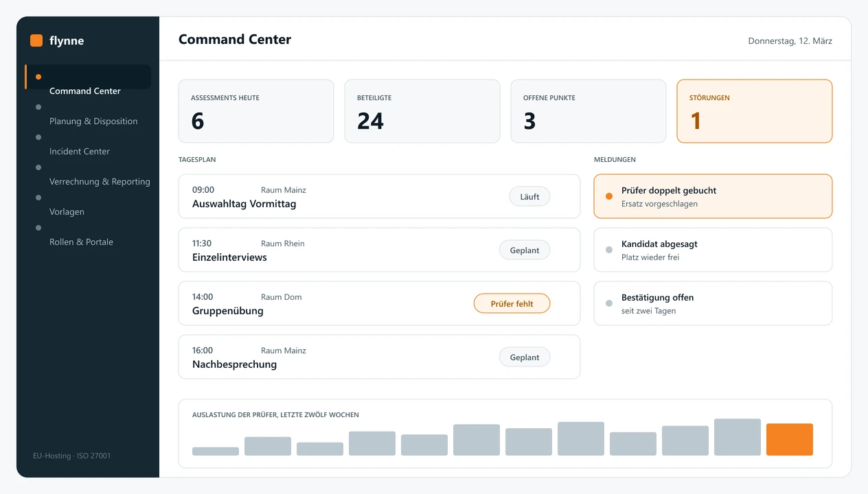Open the Nachbesprechung schedule entry
This screenshot has width=868, height=494.
click(379, 357)
